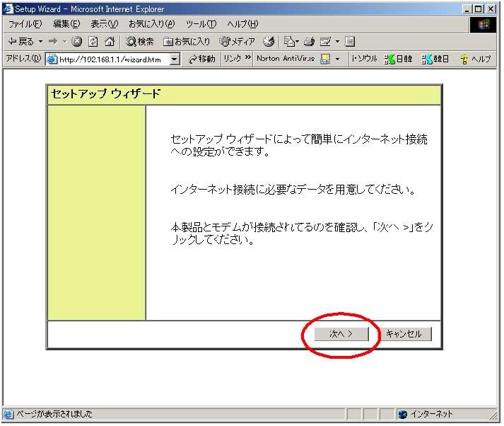Click the History icon in toolbar
504x426 pixels.
pyautogui.click(x=269, y=42)
